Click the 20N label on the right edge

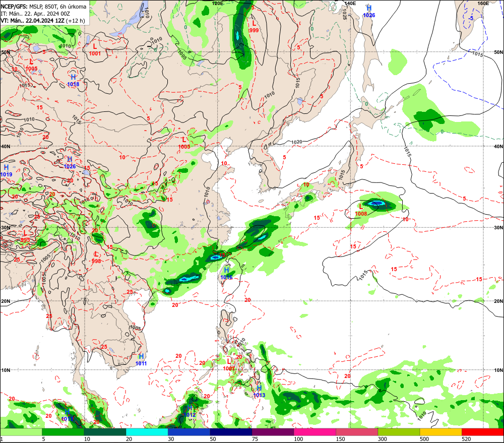coord(498,301)
